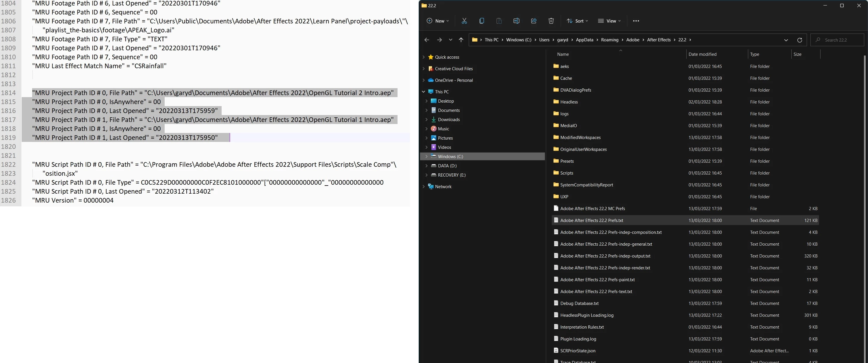Open the View dropdown menu
The image size is (868, 363).
pos(609,21)
